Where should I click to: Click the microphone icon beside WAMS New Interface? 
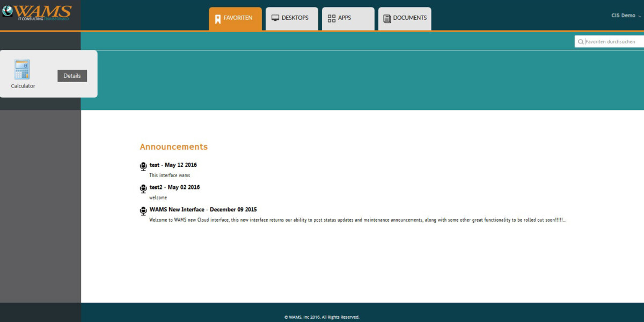(x=143, y=211)
